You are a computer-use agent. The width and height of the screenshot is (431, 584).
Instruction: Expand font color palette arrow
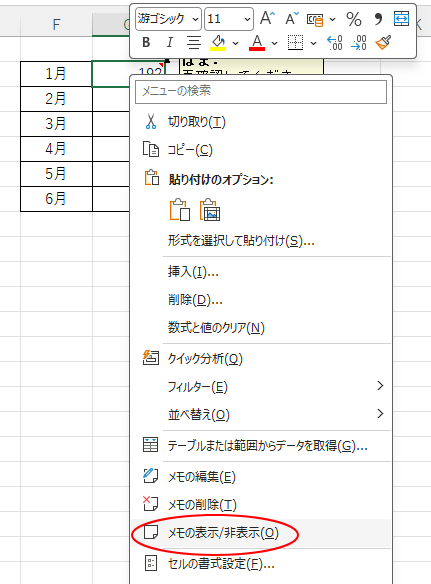(x=274, y=43)
